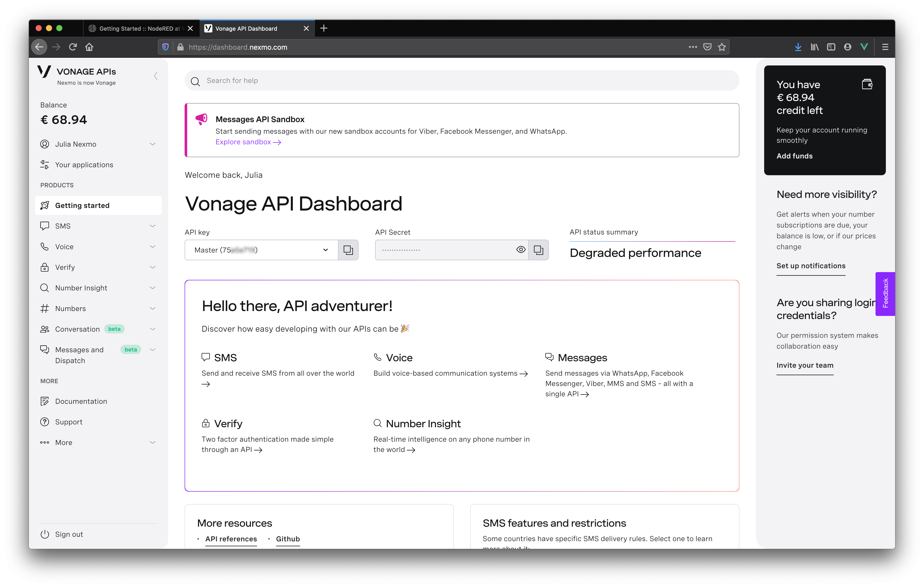Click the tracking protection shield icon
The width and height of the screenshot is (924, 587).
pos(165,47)
